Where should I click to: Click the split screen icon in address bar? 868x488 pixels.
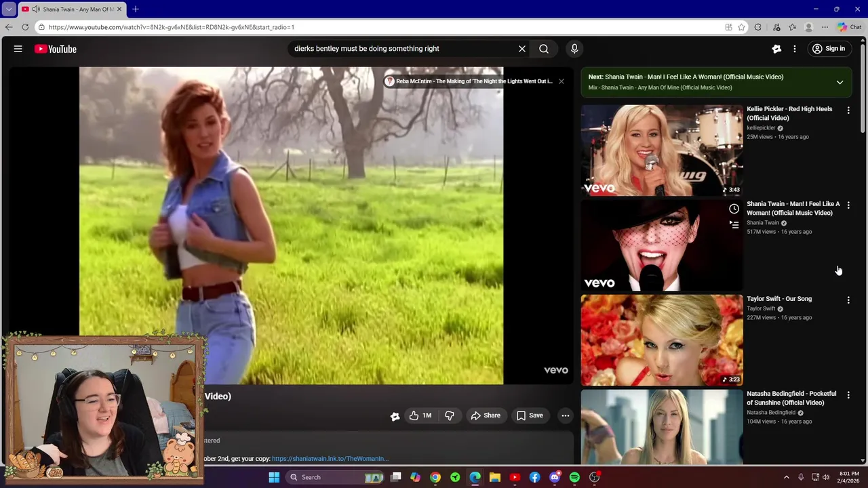coord(728,27)
